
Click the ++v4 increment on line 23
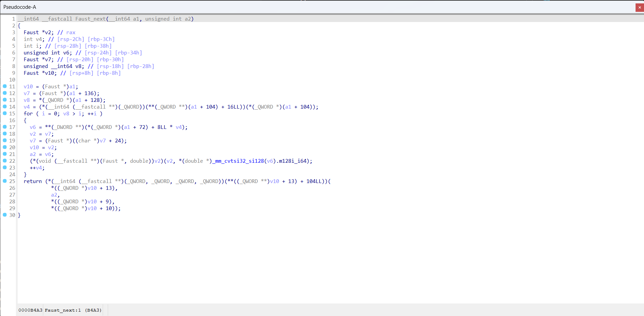(36, 168)
